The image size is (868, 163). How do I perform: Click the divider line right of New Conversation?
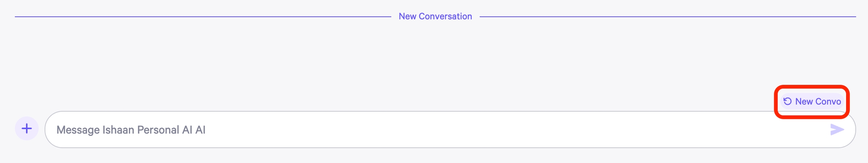[667, 17]
